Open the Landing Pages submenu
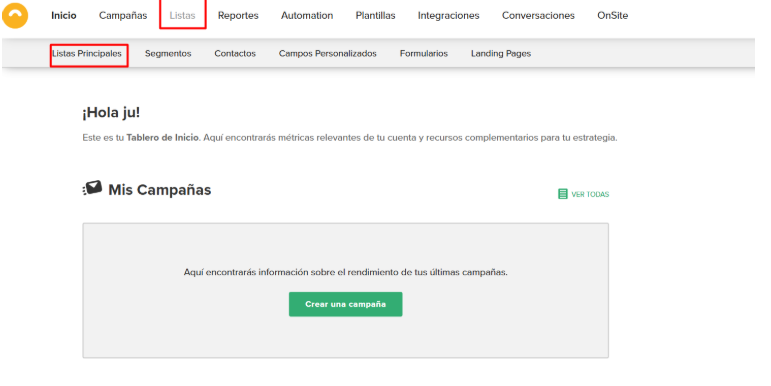This screenshot has width=771, height=386. pos(501,54)
